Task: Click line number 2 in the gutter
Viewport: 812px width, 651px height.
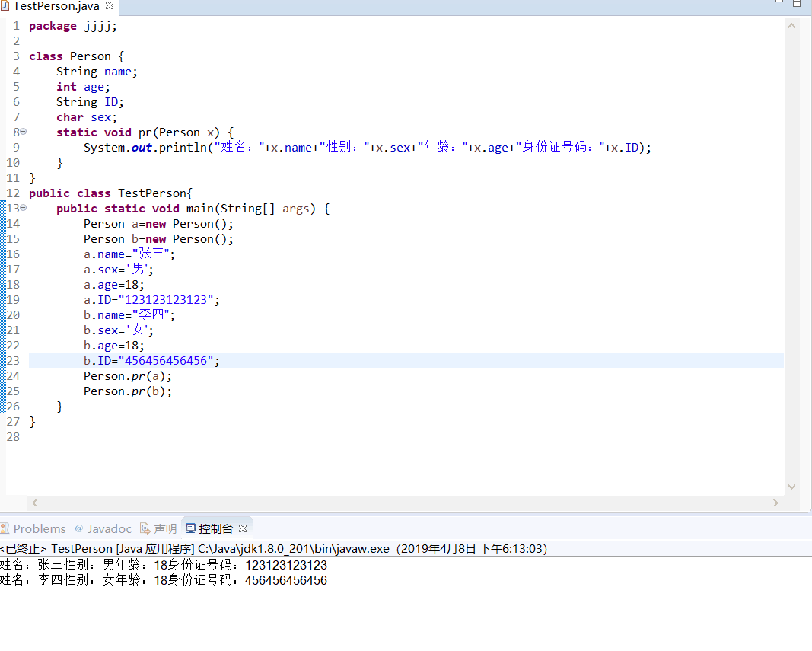Action: pos(17,41)
